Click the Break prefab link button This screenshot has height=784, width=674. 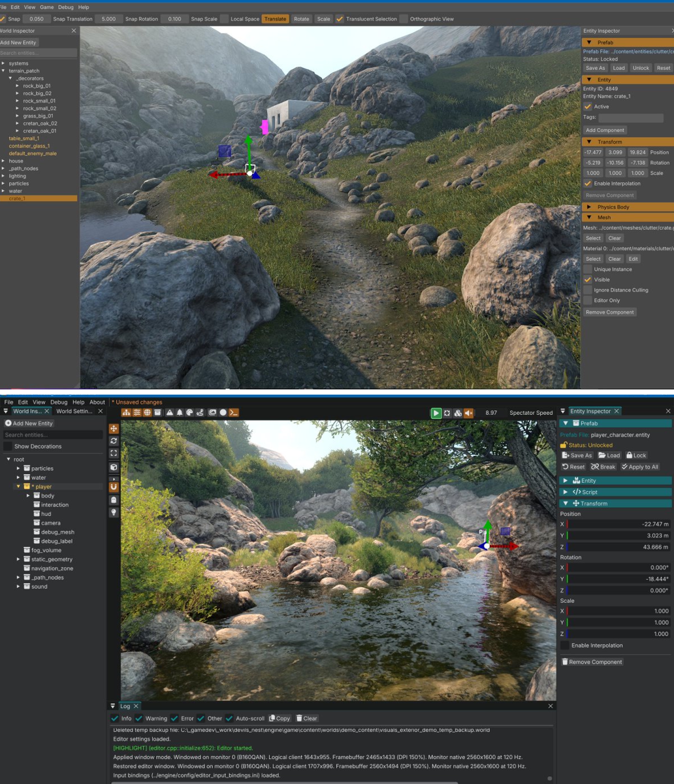[603, 467]
